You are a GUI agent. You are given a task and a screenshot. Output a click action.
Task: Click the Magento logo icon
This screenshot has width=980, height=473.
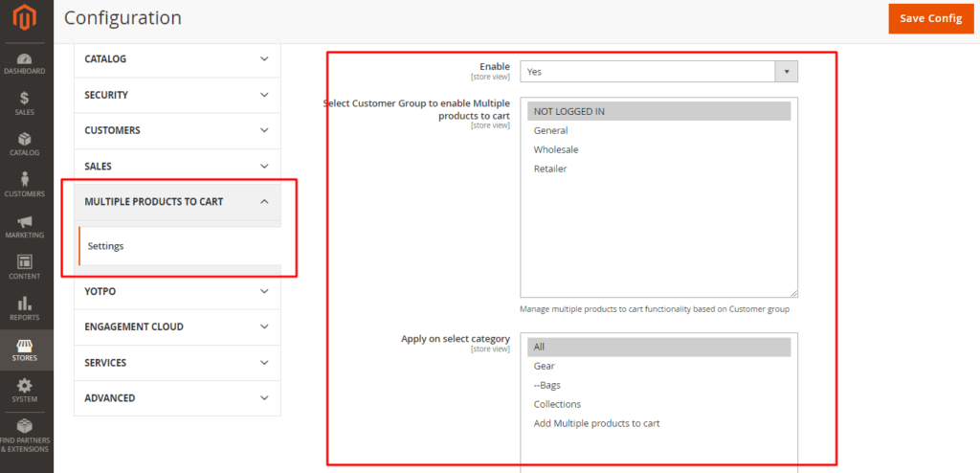point(25,19)
